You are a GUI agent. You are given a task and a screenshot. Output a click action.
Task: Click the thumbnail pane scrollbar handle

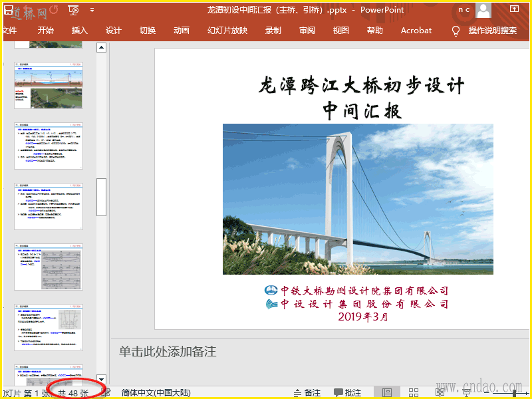coord(102,197)
